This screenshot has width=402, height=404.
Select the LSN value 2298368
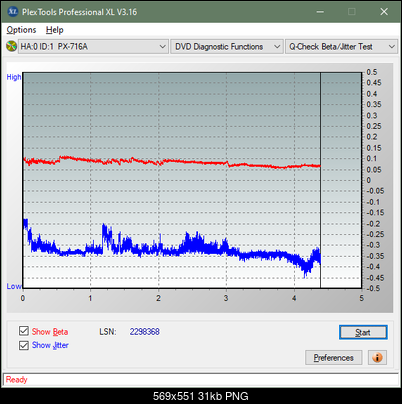click(x=145, y=332)
